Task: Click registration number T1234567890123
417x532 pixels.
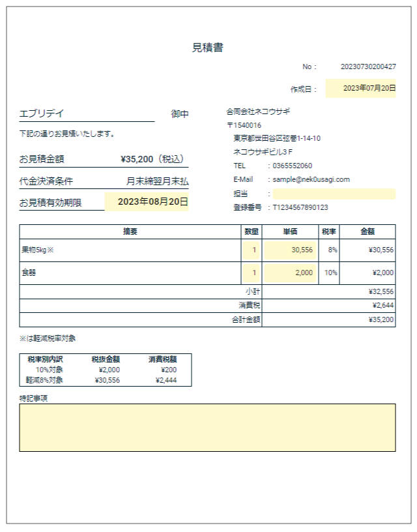Action: point(300,207)
